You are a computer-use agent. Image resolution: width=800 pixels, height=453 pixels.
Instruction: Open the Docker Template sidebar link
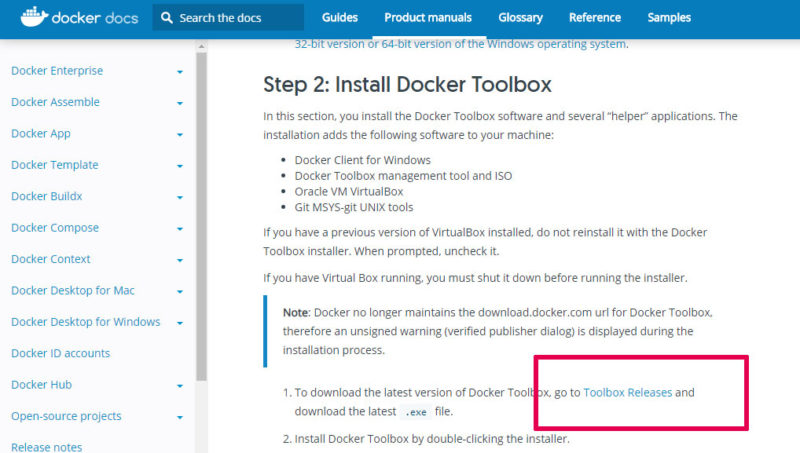pyautogui.click(x=55, y=165)
